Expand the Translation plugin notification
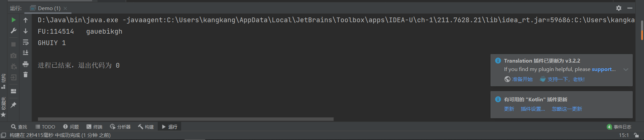644x140 pixels. (626, 70)
